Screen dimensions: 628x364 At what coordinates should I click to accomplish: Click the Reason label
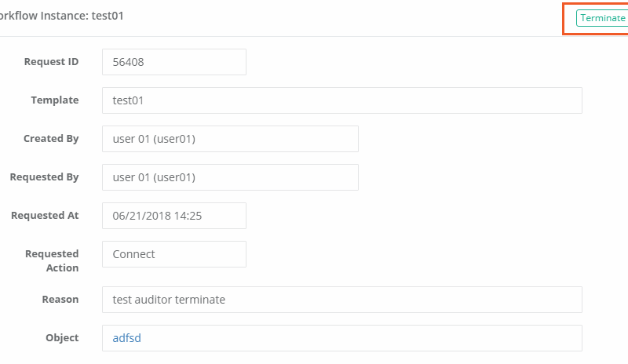tap(60, 299)
